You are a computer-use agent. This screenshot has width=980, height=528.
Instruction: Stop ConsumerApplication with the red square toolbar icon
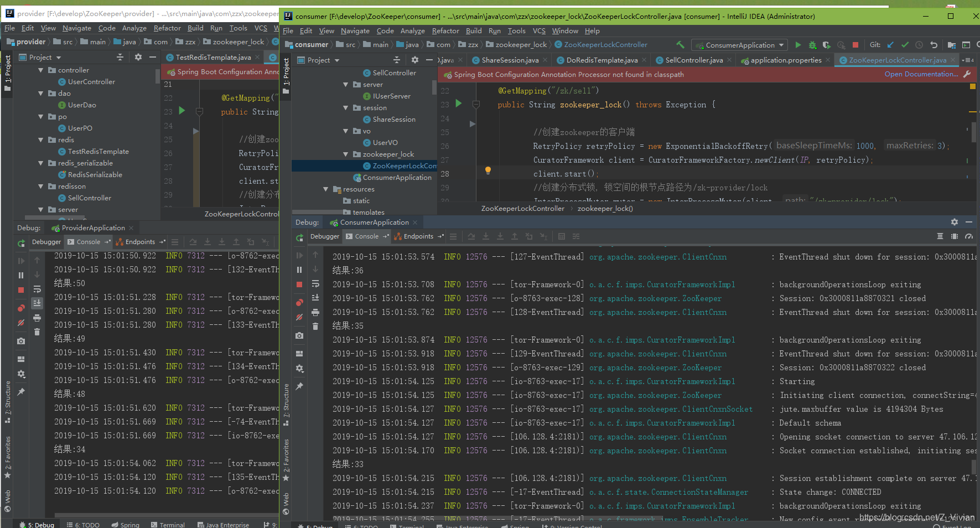pos(855,45)
